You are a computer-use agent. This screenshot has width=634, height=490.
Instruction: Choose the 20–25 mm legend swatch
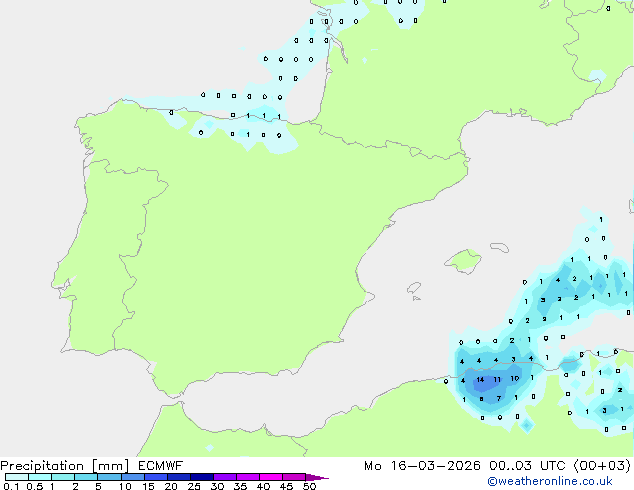[178, 477]
